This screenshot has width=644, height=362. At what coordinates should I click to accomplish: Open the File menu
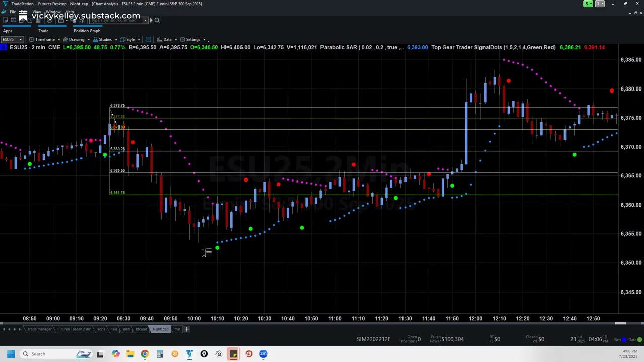click(13, 12)
